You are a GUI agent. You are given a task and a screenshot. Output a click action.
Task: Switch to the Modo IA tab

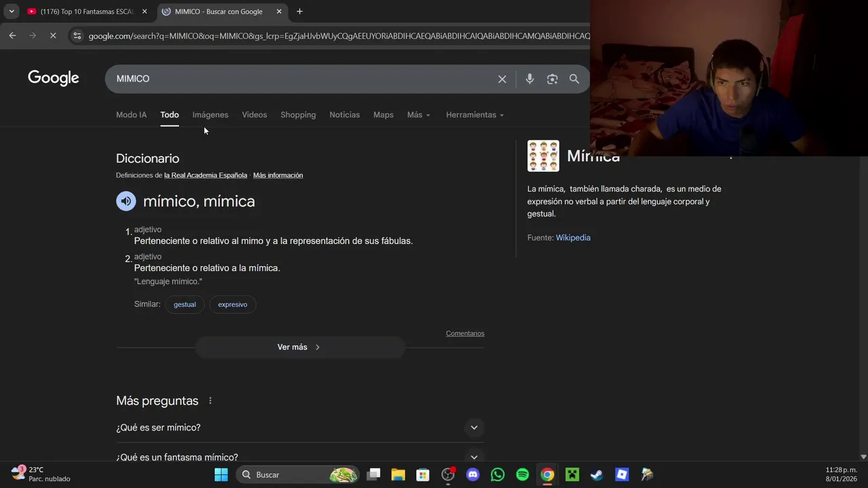tap(131, 115)
